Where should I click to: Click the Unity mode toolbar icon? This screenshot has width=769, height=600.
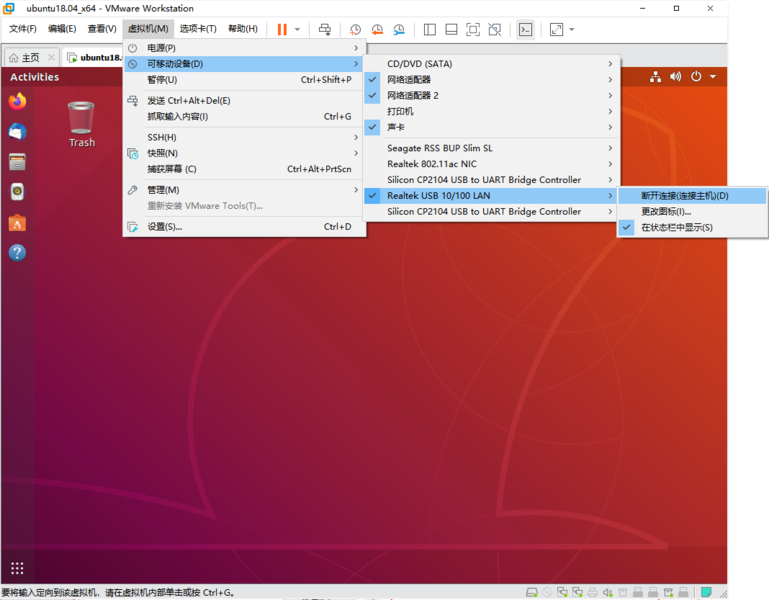pyautogui.click(x=495, y=29)
